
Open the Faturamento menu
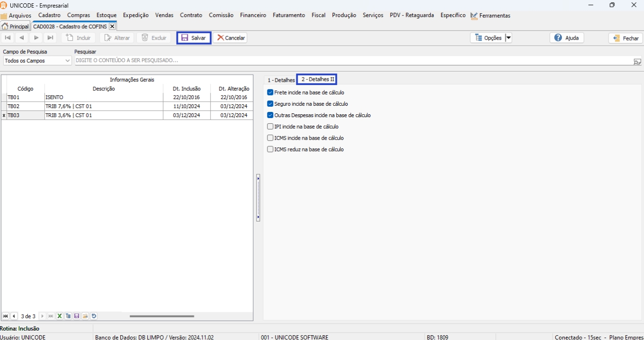(x=288, y=15)
